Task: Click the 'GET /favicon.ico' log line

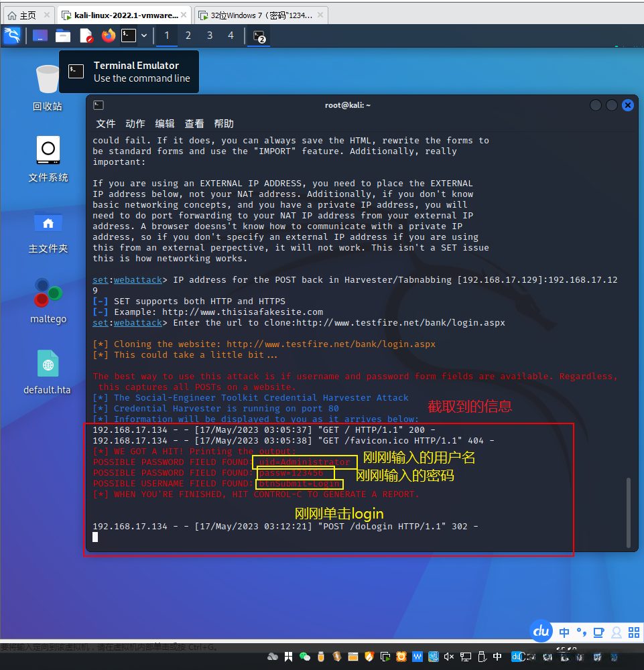Action: [x=293, y=441]
